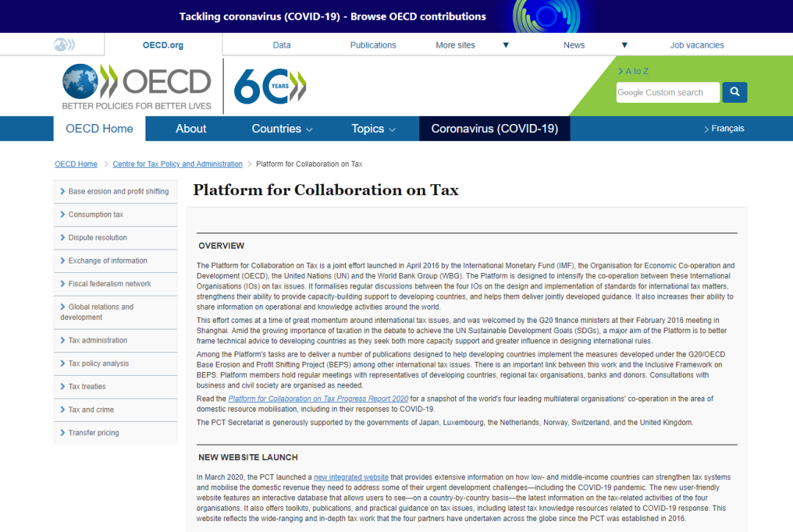This screenshot has height=532, width=793.
Task: Open Exchange of information sidebar item
Action: pyautogui.click(x=115, y=260)
